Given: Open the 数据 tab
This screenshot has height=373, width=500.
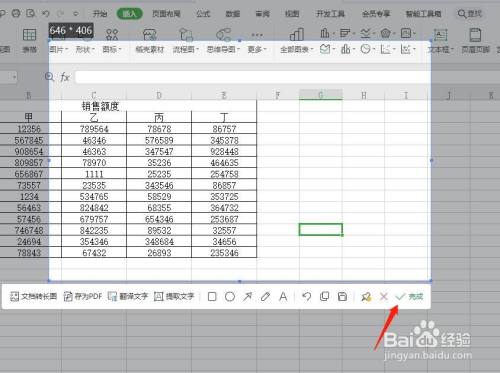Looking at the screenshot, I should click(233, 14).
